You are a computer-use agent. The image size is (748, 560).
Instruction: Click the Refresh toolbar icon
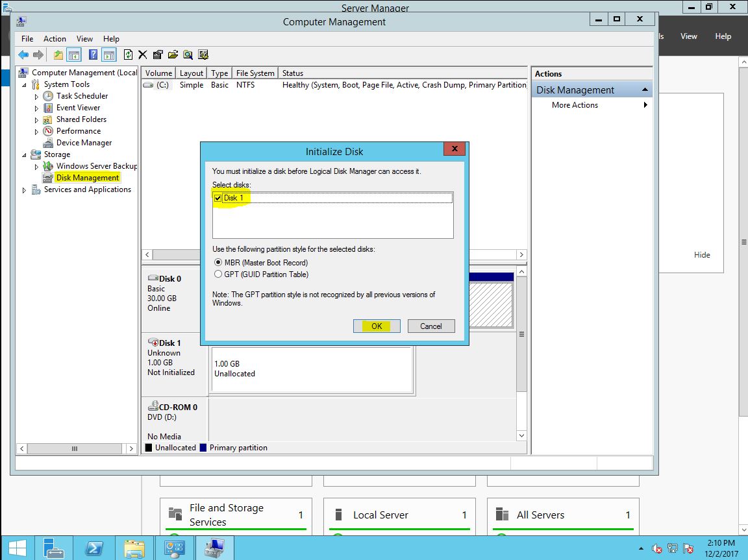click(128, 55)
